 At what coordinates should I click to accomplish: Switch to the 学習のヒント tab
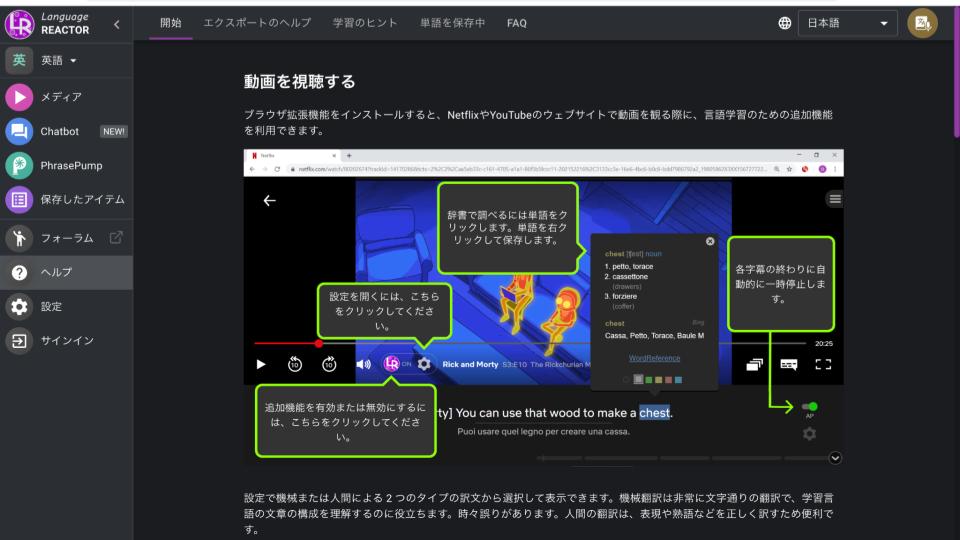click(x=366, y=23)
